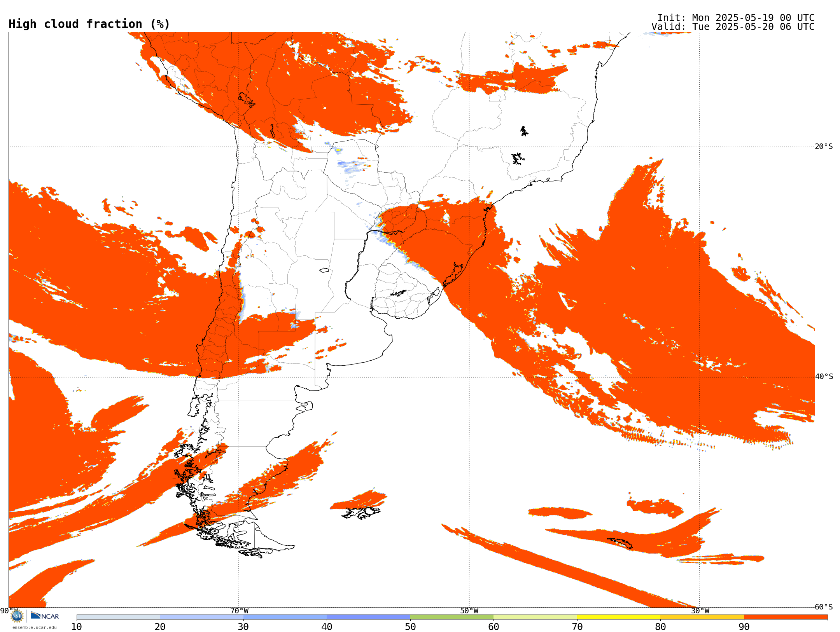Click the NSF logo
This screenshot has height=632, width=840.
click(x=17, y=616)
